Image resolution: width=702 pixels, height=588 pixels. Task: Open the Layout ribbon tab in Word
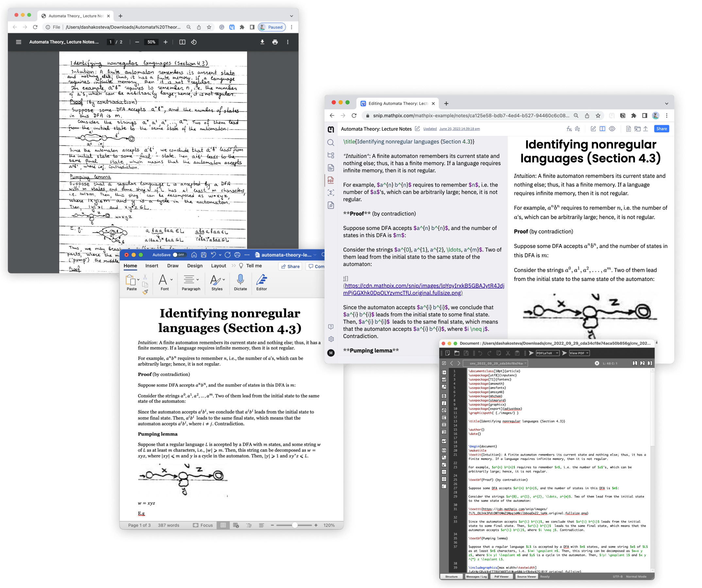(218, 266)
